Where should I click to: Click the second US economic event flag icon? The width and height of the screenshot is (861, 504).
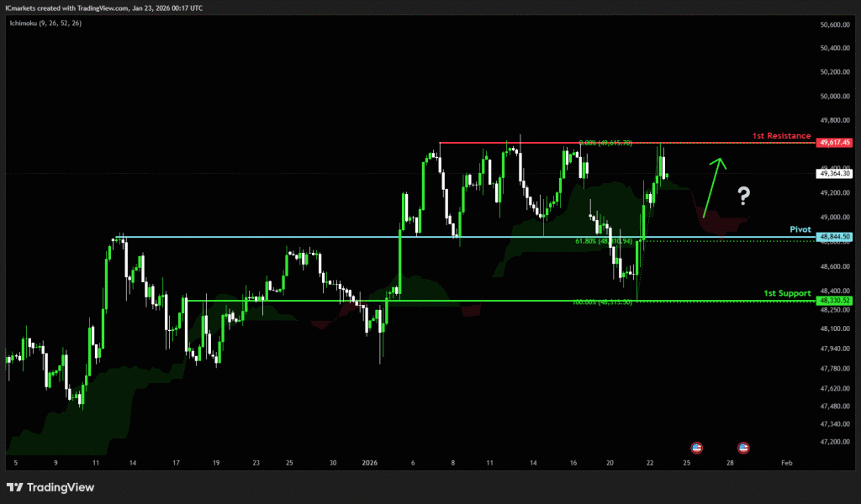[743, 447]
